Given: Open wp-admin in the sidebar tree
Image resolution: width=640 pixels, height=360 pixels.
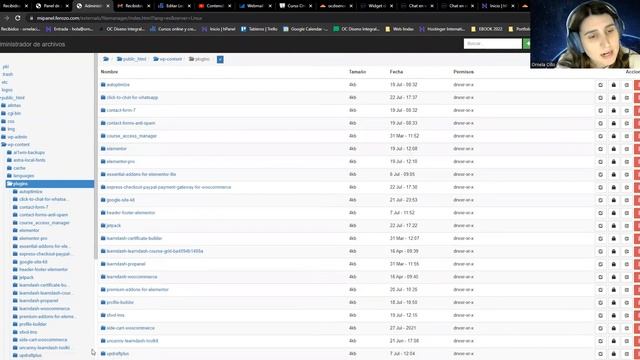Looking at the screenshot, I should click(x=17, y=137).
